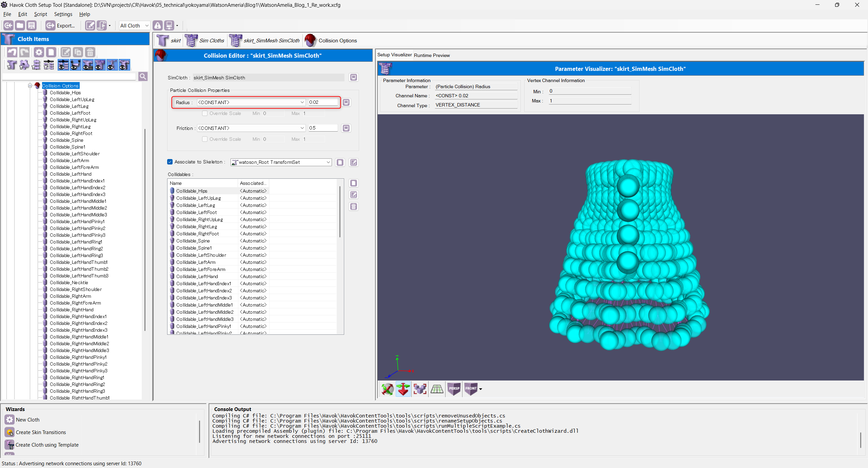
Task: Click the small icon beside the Radius value
Action: click(x=346, y=102)
